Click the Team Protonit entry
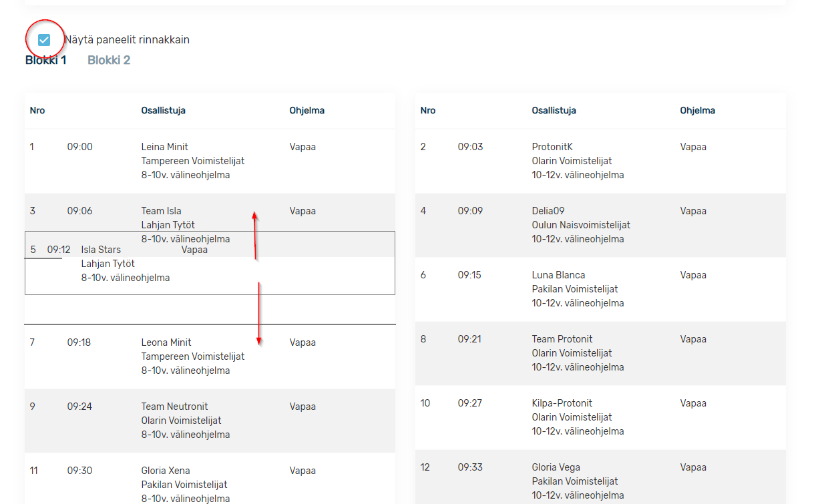814x504 pixels. [x=562, y=339]
